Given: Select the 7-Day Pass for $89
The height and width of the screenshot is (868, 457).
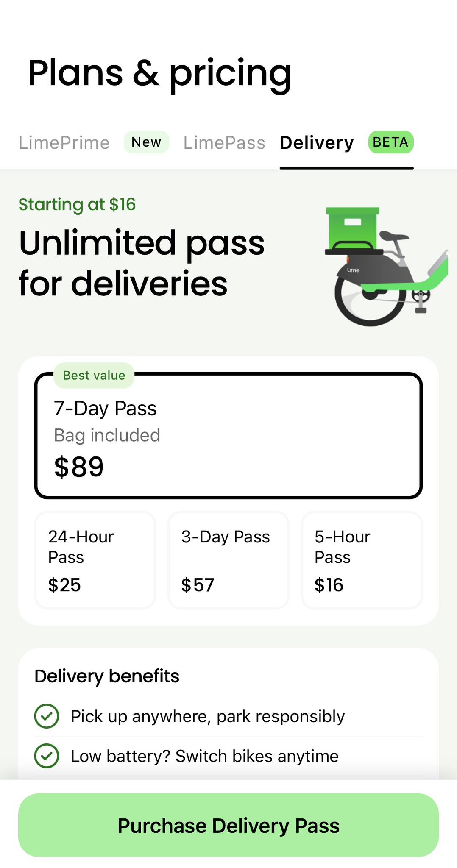Looking at the screenshot, I should (x=228, y=436).
